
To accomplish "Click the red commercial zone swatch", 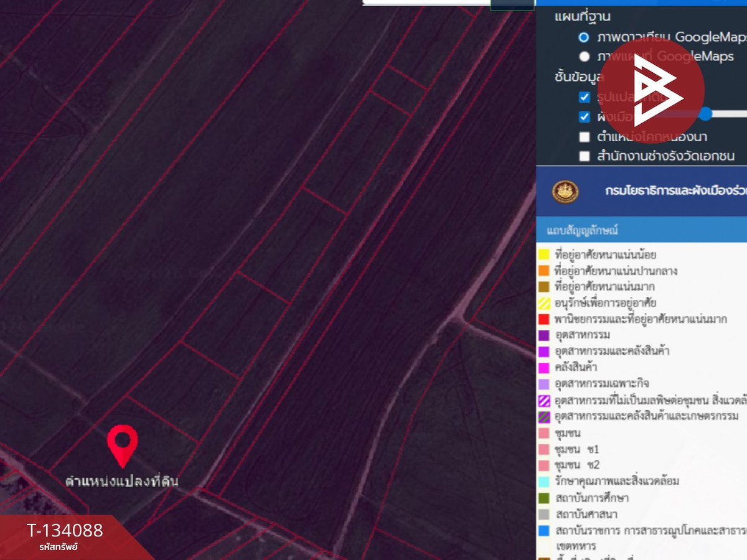I will 543,319.
